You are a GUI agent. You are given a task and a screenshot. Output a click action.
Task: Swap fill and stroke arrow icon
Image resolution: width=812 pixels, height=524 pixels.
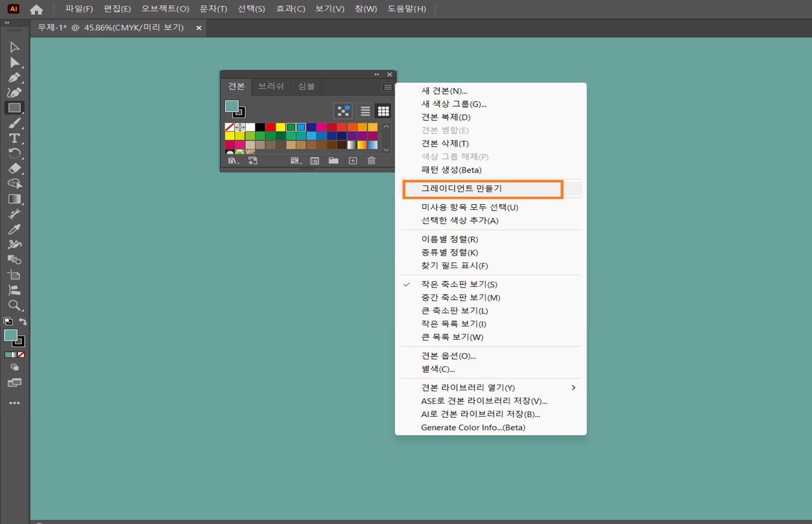pos(23,322)
